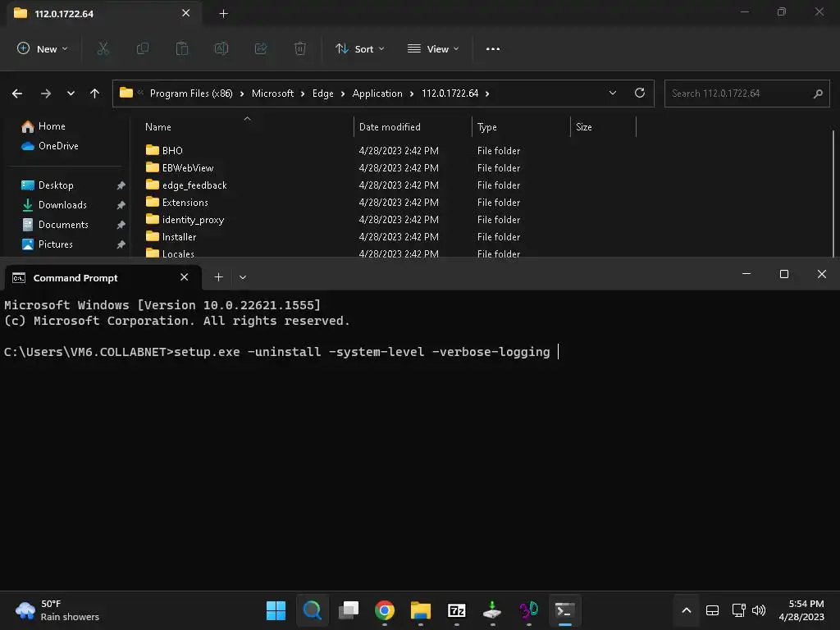Show hidden system tray icons
The width and height of the screenshot is (840, 630).
click(687, 610)
